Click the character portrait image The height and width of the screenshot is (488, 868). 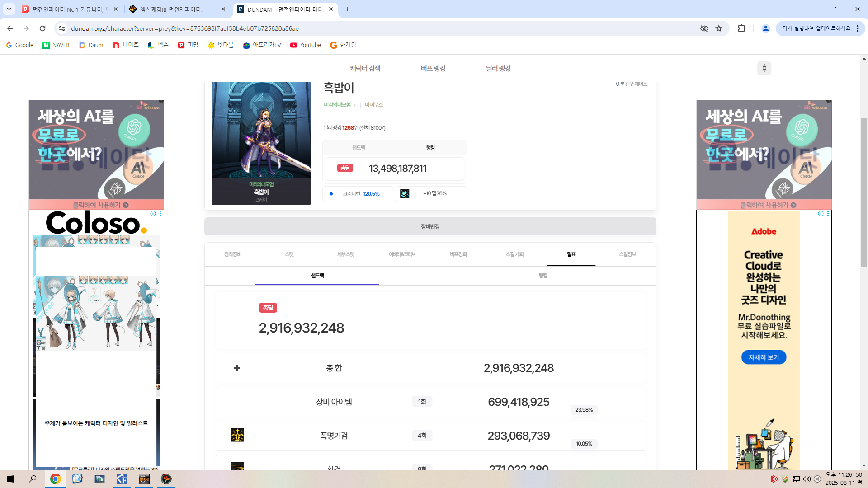pos(261,143)
